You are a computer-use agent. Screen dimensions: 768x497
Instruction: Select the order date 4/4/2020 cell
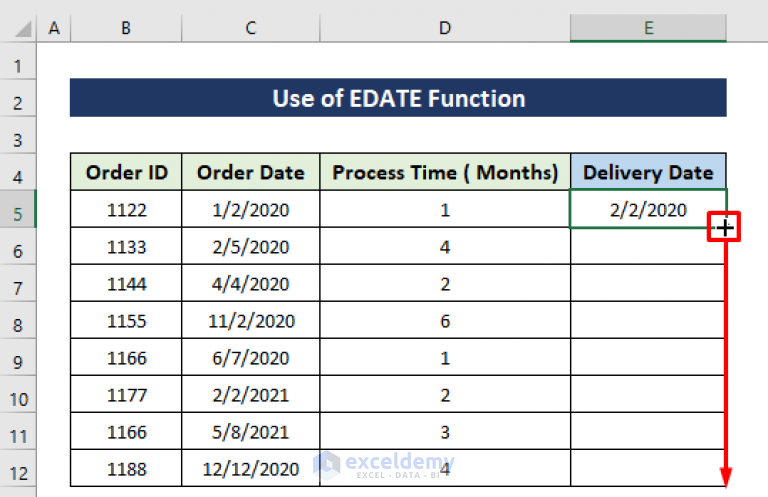tap(250, 284)
